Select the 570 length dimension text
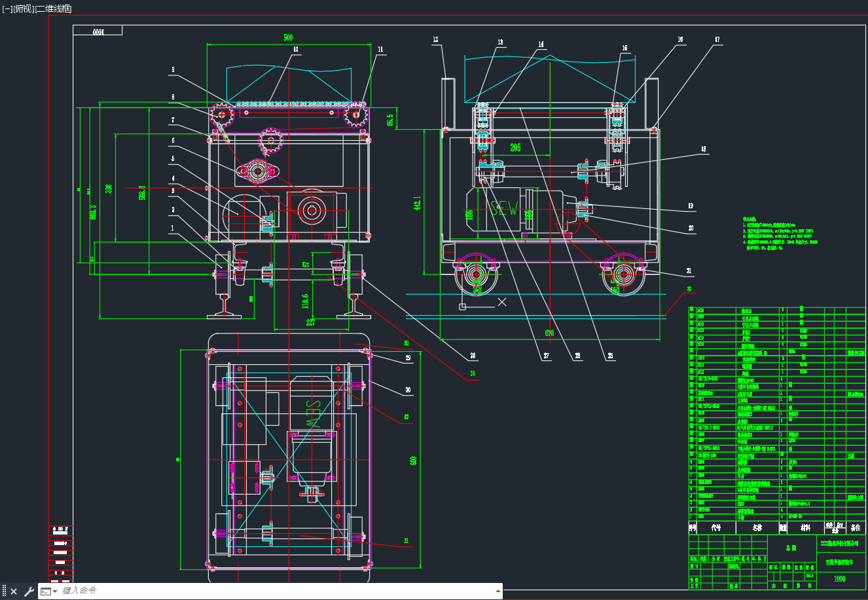The image size is (868, 600). 549,333
